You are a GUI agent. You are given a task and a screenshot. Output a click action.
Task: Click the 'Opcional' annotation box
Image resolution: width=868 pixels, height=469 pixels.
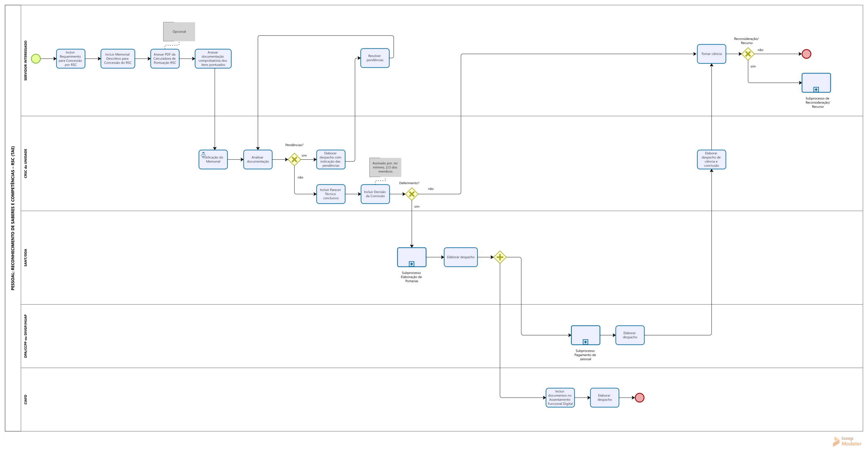click(x=179, y=32)
